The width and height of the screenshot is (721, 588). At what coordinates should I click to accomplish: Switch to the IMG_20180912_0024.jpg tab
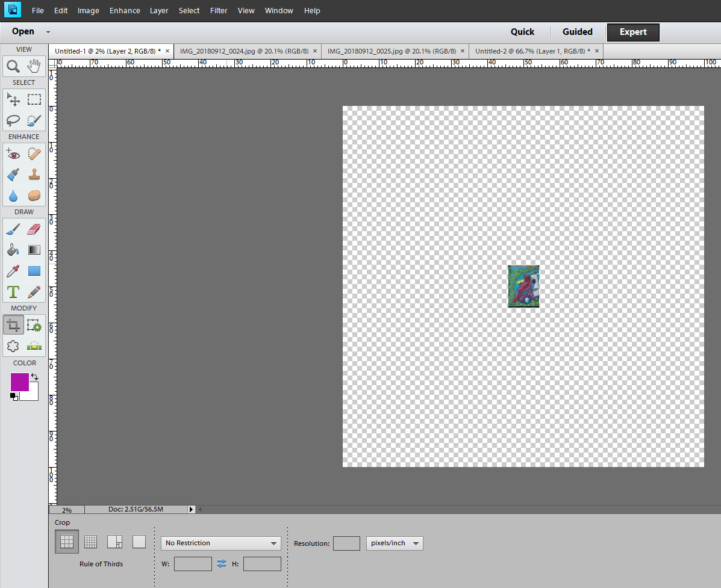coord(245,51)
